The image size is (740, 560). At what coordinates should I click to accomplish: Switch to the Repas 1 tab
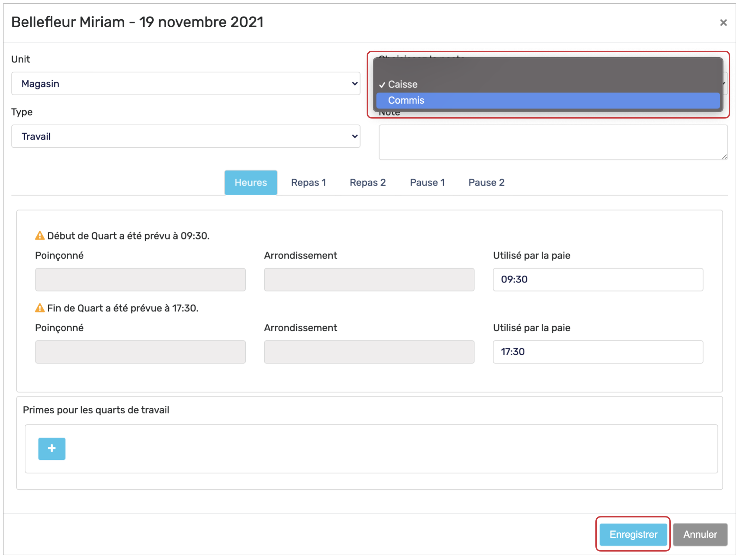coord(308,182)
